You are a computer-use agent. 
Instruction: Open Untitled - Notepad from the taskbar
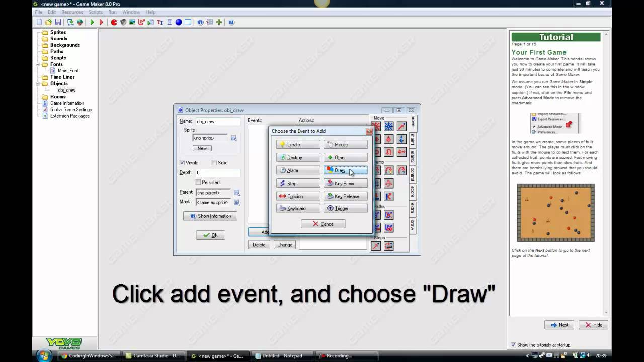(282, 356)
